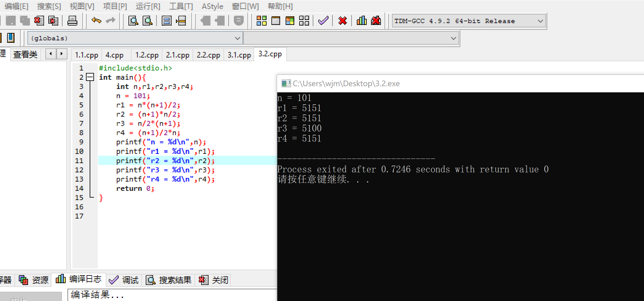Open the 查看类 class browser tab
Image resolution: width=644 pixels, height=301 pixels.
click(25, 55)
